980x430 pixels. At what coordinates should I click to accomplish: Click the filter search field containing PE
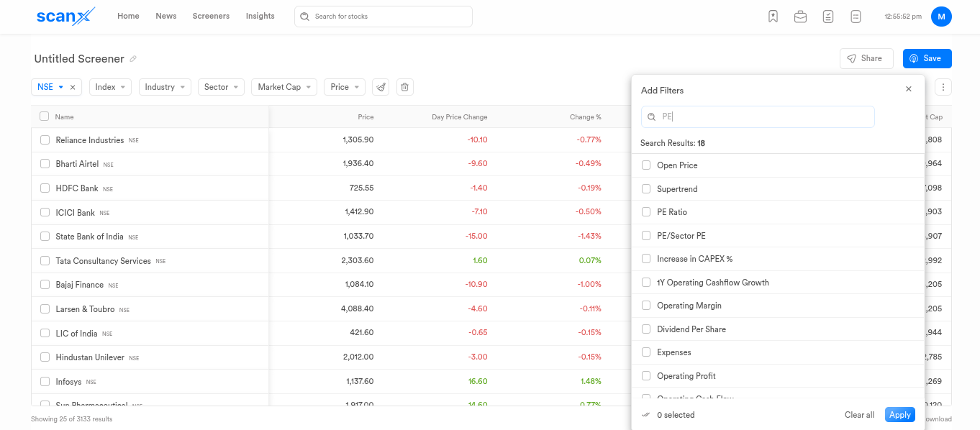pyautogui.click(x=758, y=116)
